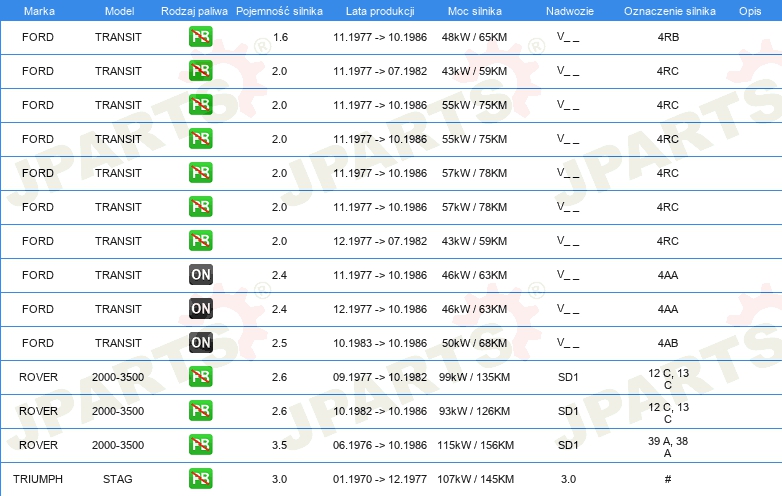Click TRANSIT in the 4RB row
Screen dimensions: 782x496
pos(118,37)
